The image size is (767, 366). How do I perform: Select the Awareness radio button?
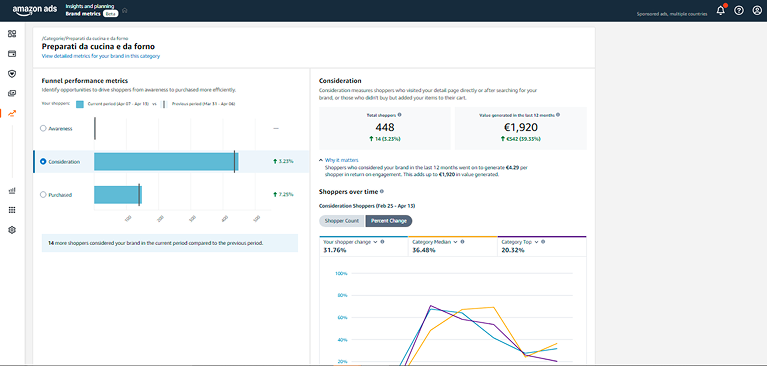point(43,128)
